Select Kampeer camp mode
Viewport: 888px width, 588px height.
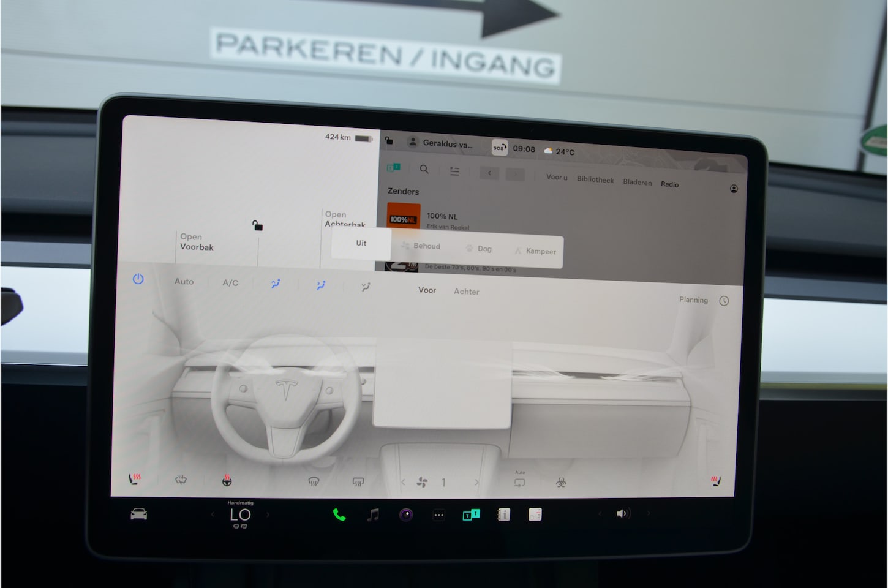click(x=535, y=251)
